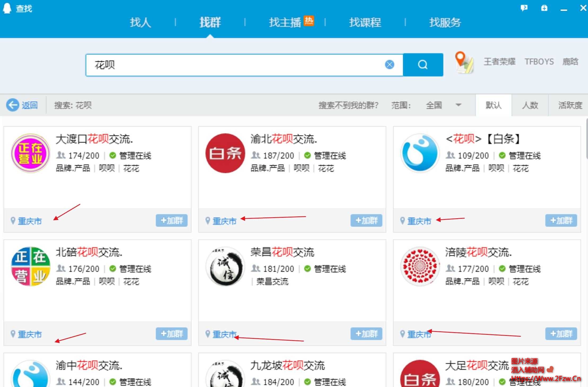Open the 找课程 tab
The height and width of the screenshot is (387, 588).
pos(365,22)
